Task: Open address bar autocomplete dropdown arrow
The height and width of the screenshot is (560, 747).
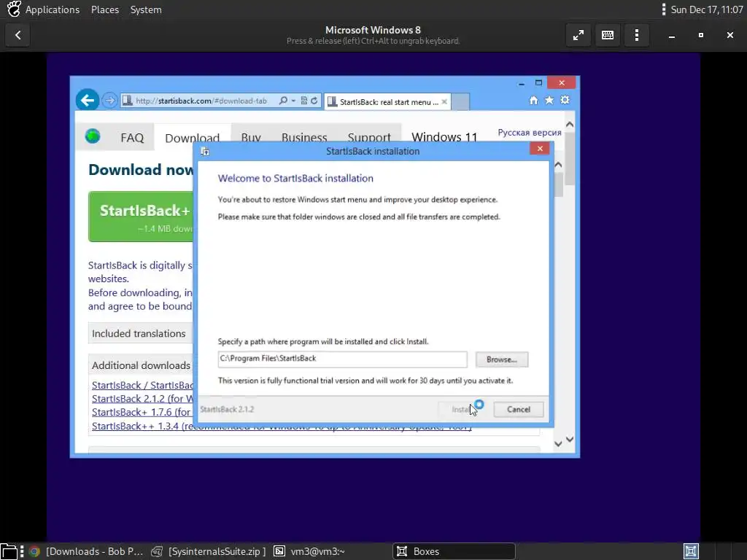Action: pos(293,101)
